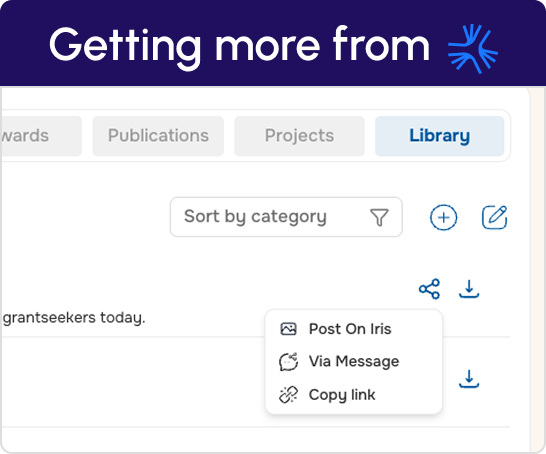Switch to the Publications tab
Viewport: 546px width, 454px height.
pos(158,136)
